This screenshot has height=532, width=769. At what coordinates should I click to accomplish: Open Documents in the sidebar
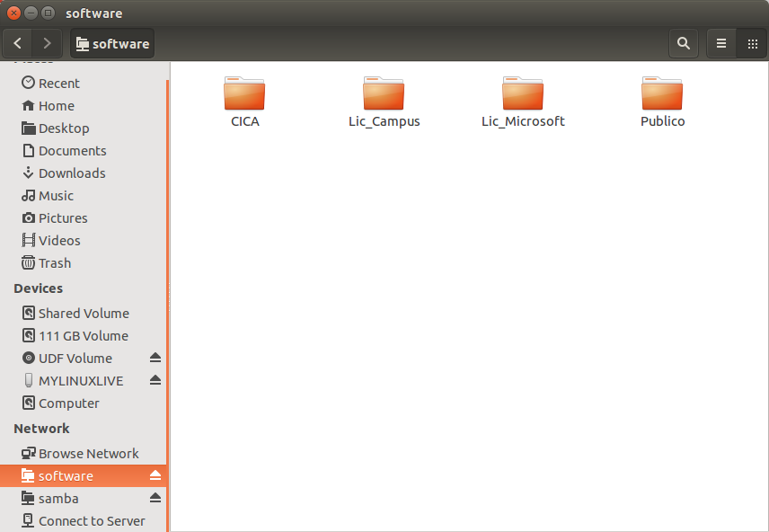pyautogui.click(x=84, y=151)
